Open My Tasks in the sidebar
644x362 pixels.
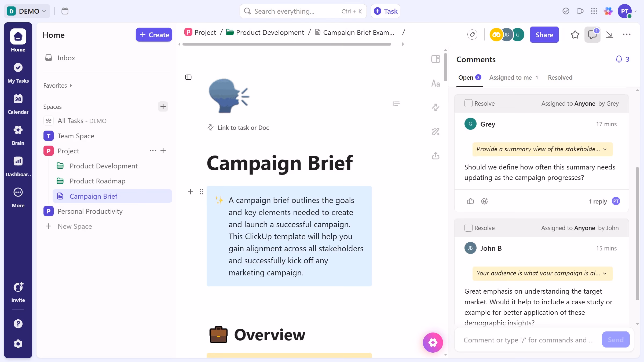[18, 73]
